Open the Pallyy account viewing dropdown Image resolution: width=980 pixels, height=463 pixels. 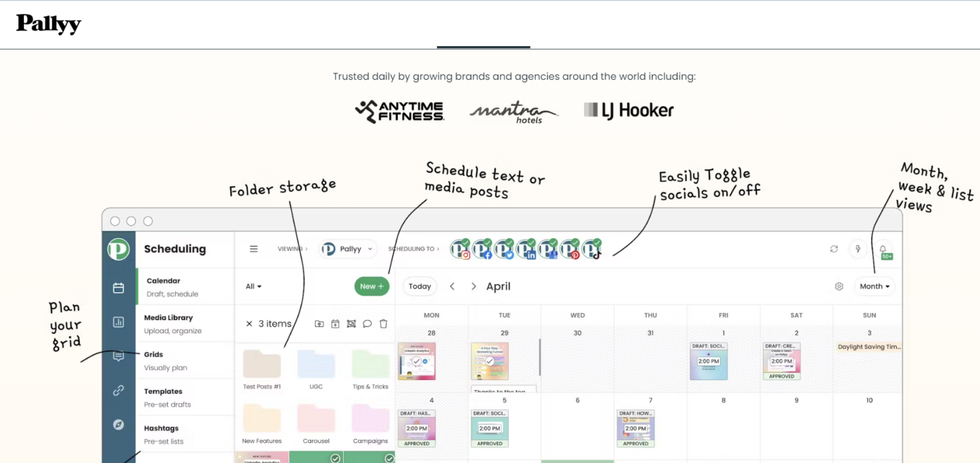coord(348,249)
